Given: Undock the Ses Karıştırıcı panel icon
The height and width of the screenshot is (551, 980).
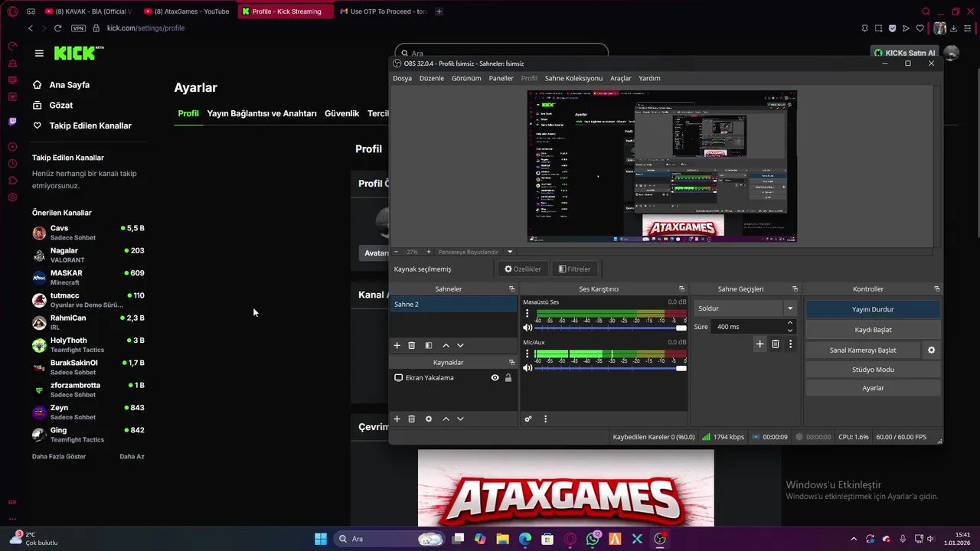Looking at the screenshot, I should pyautogui.click(x=681, y=289).
